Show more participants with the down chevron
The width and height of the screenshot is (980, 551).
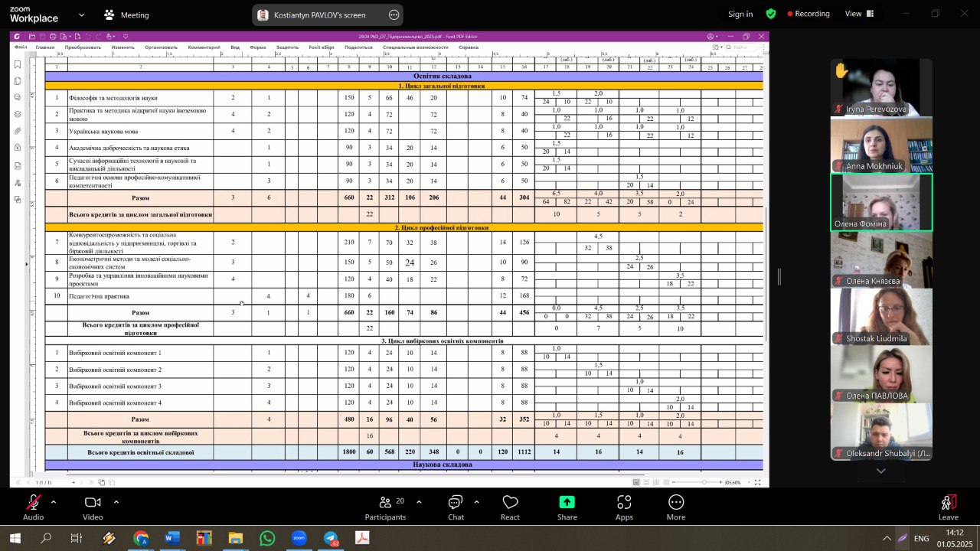(x=880, y=471)
